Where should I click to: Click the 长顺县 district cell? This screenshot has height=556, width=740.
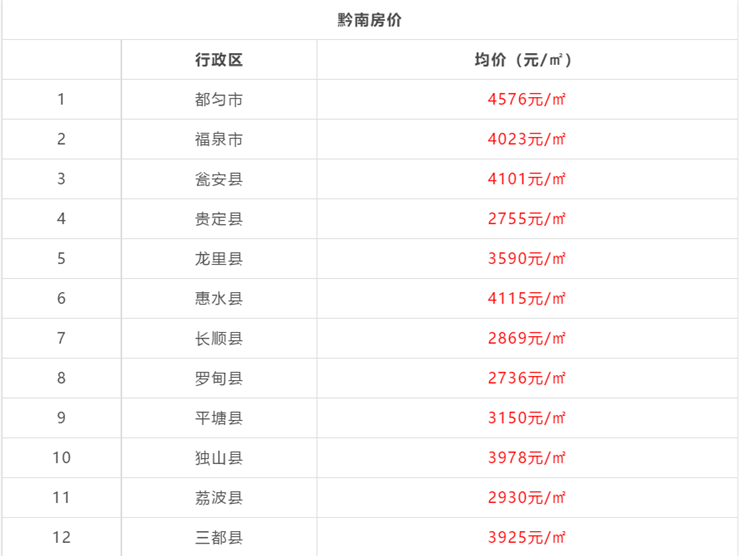point(219,338)
